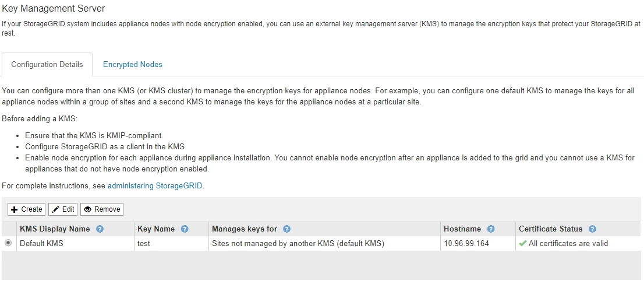Open help tooltip for Manages keys for

tap(286, 229)
